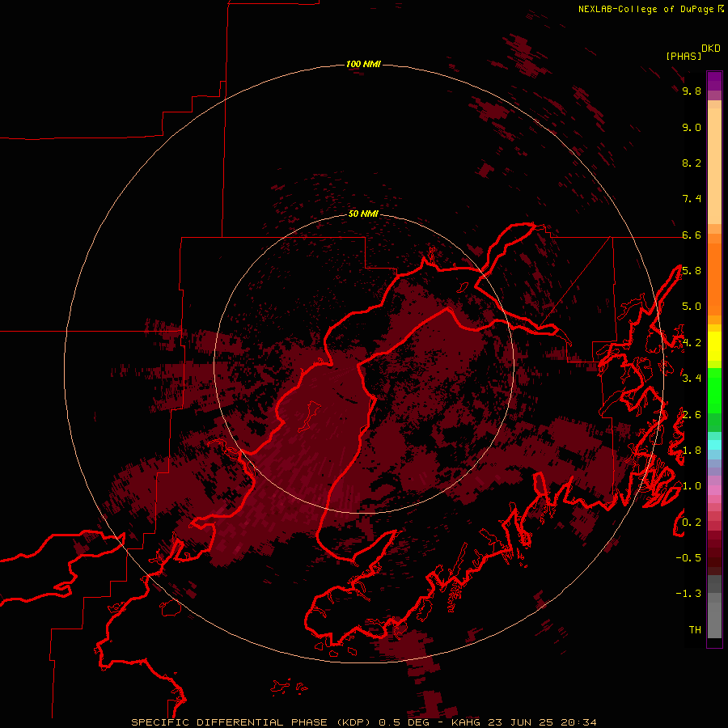Click the cyan segment of color bar

click(714, 445)
